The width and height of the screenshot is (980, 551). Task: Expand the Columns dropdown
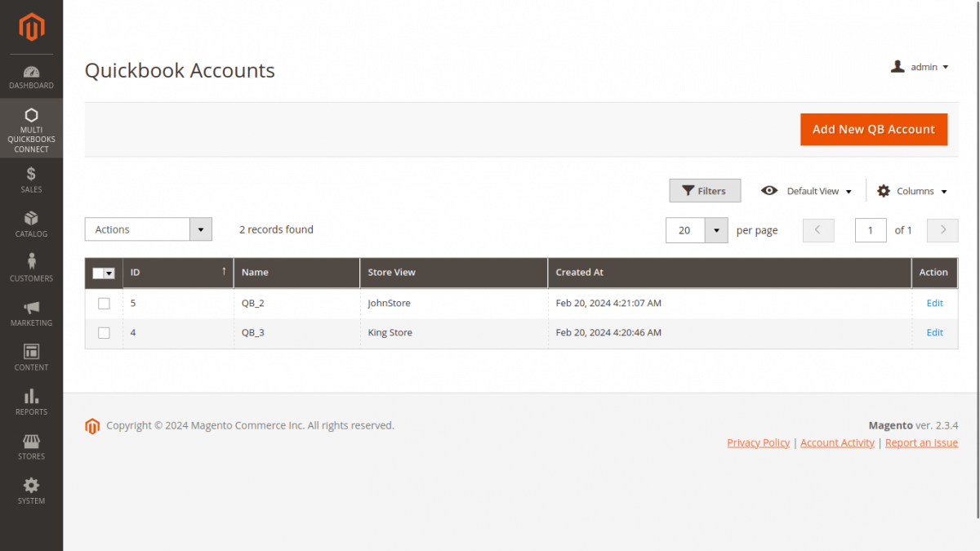coord(912,191)
